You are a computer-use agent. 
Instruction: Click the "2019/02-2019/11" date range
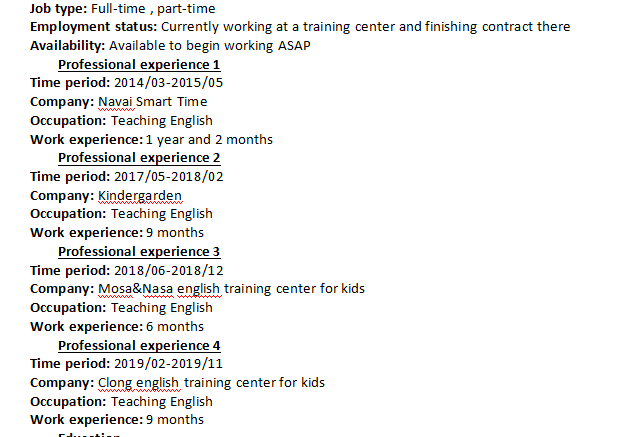[x=168, y=364]
